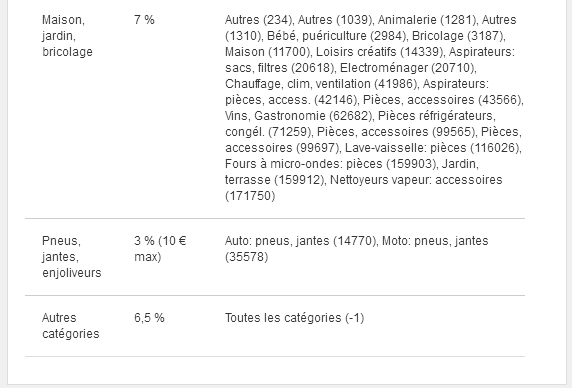The height and width of the screenshot is (388, 572).
Task: Click the '3 % (10 € max)' rate cell
Action: [x=160, y=249]
